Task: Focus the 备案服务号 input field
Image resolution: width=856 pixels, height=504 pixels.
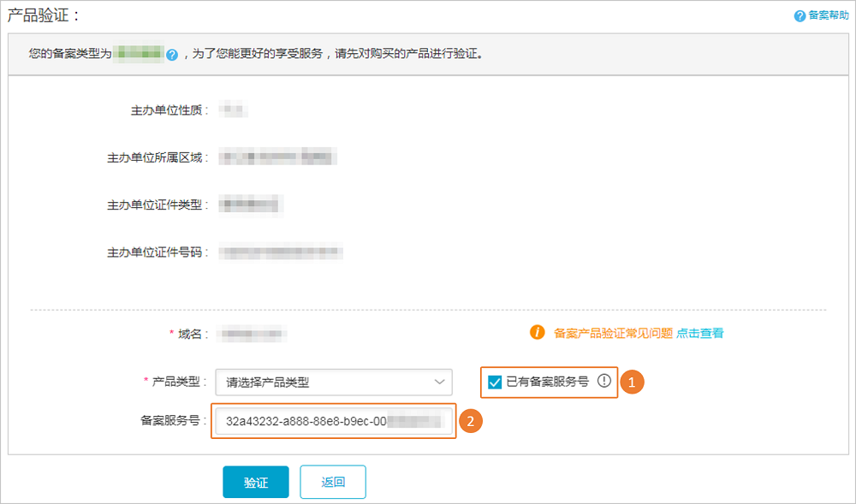Action: 334,422
